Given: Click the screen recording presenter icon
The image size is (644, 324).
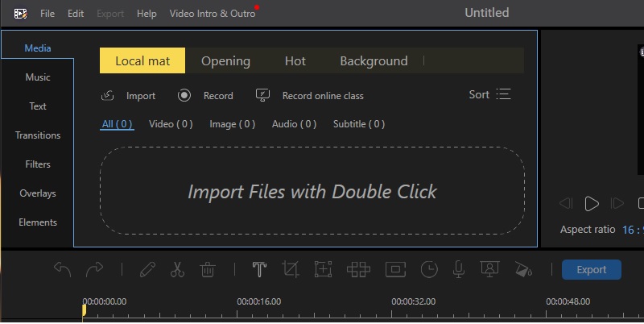Looking at the screenshot, I should [489, 270].
